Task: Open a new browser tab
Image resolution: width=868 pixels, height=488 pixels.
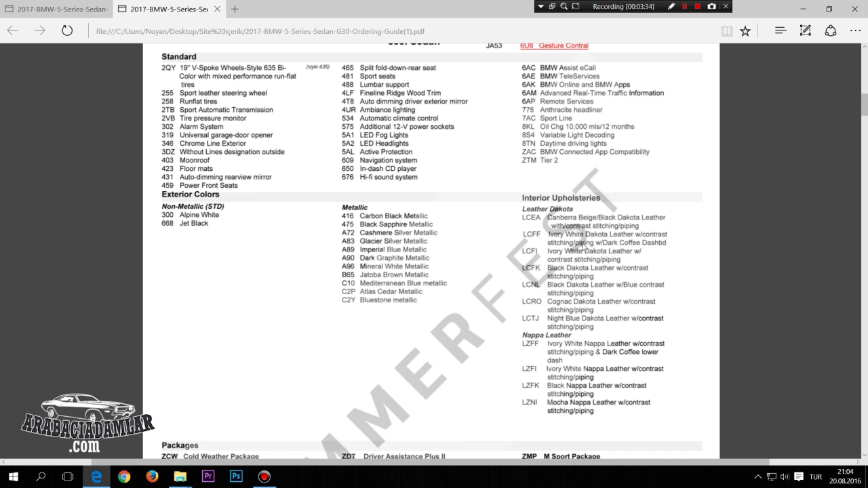Action: click(235, 9)
